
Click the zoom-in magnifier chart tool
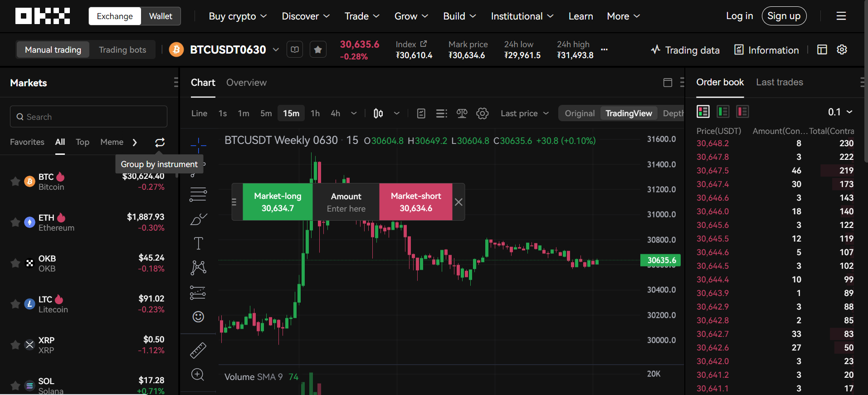point(198,375)
